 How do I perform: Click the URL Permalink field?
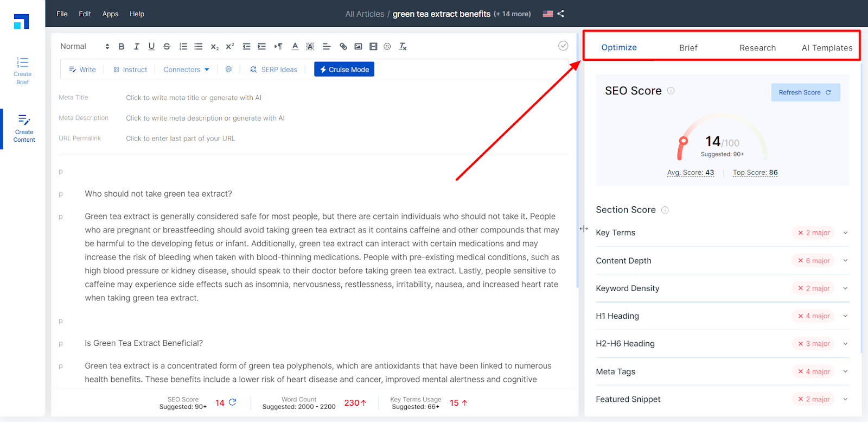click(x=181, y=138)
